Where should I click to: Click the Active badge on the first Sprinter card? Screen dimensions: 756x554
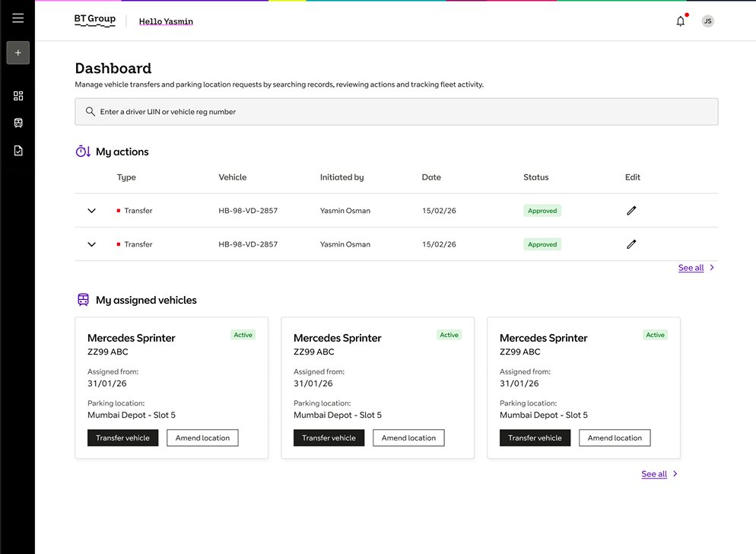tap(243, 335)
